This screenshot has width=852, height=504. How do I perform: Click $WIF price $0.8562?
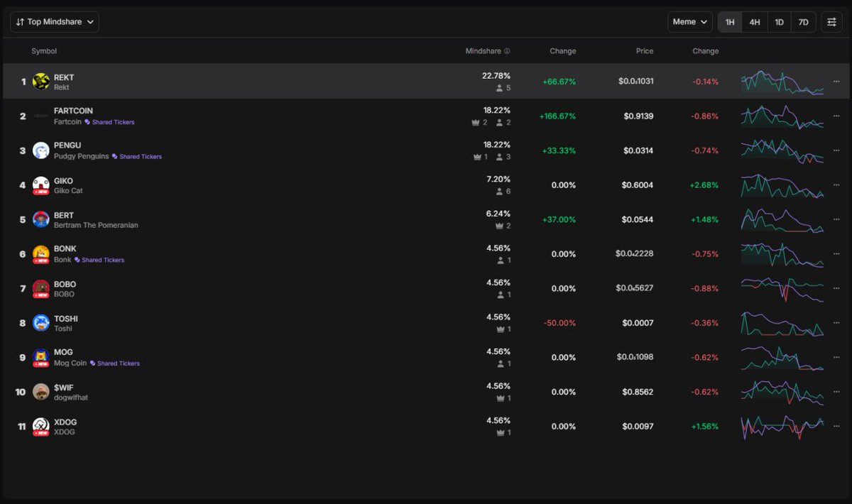[x=638, y=392]
